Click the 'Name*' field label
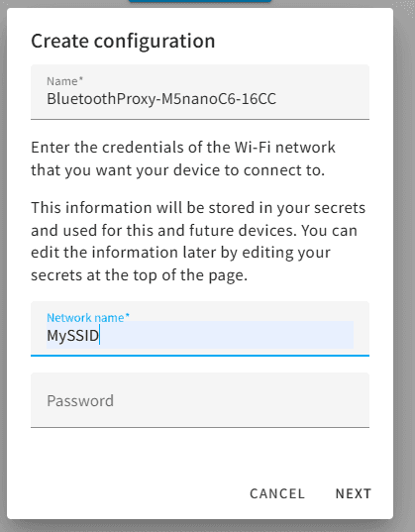 (x=64, y=81)
